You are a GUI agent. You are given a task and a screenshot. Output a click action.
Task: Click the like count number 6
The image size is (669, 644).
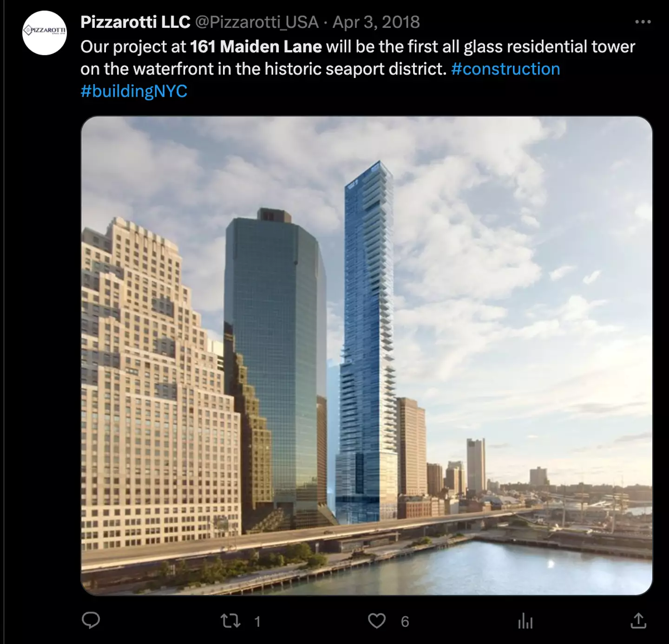[x=405, y=622]
